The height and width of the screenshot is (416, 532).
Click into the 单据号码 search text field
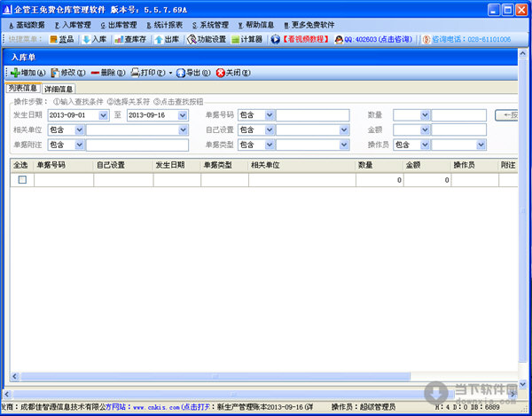(312, 115)
